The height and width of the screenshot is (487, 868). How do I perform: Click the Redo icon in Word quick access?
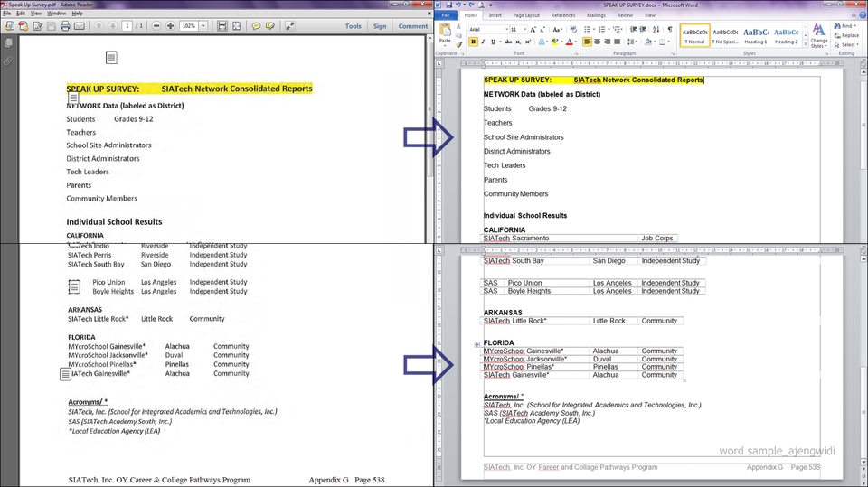[472, 5]
